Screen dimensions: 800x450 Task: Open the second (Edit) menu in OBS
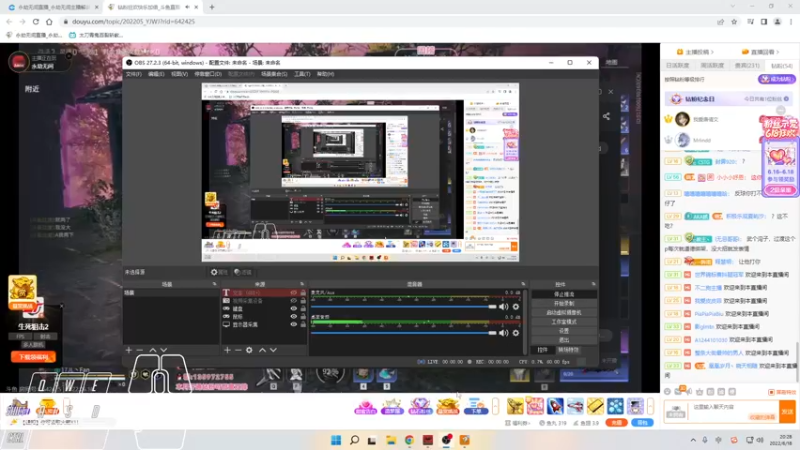[156, 74]
